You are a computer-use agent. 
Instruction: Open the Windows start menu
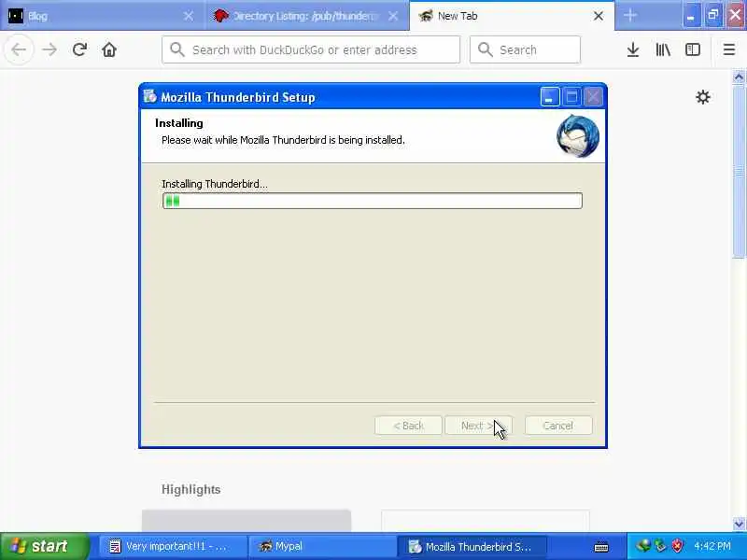44,546
